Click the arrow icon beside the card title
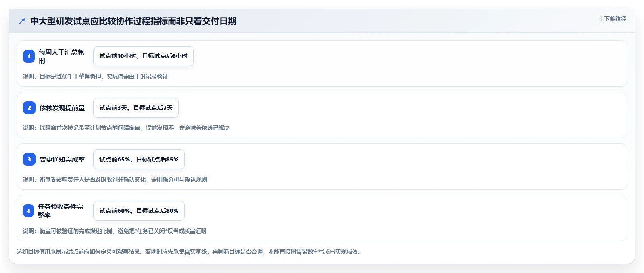 [22, 21]
